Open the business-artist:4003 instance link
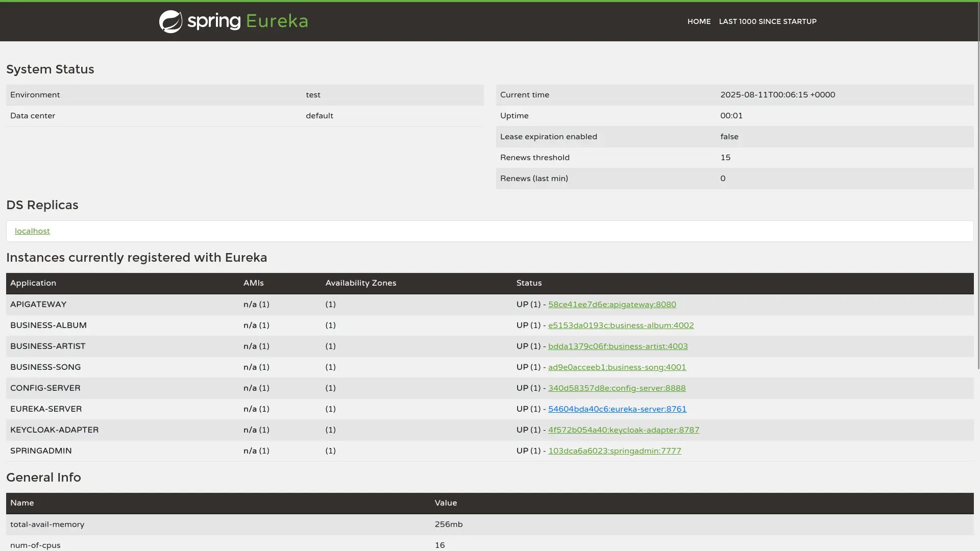Viewport: 980px width, 551px height. pos(618,346)
